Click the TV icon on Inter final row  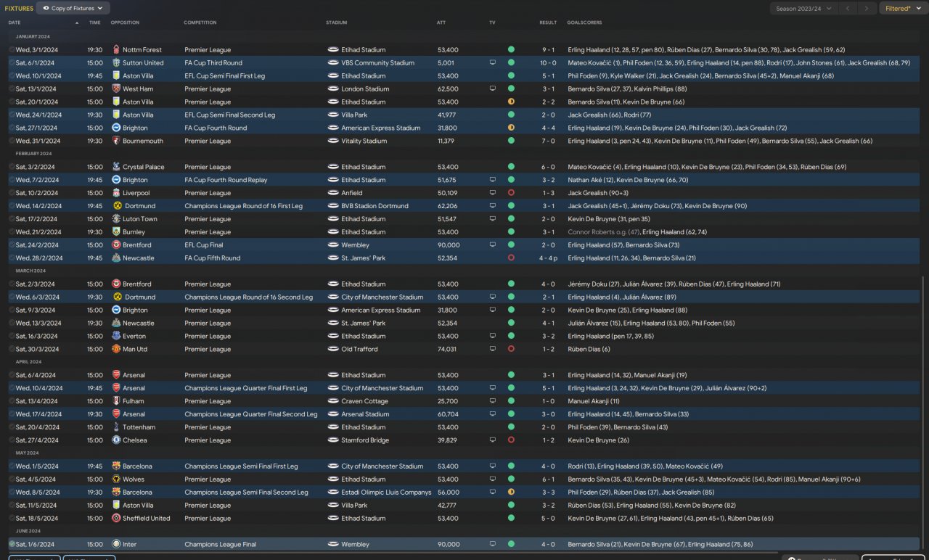(493, 545)
